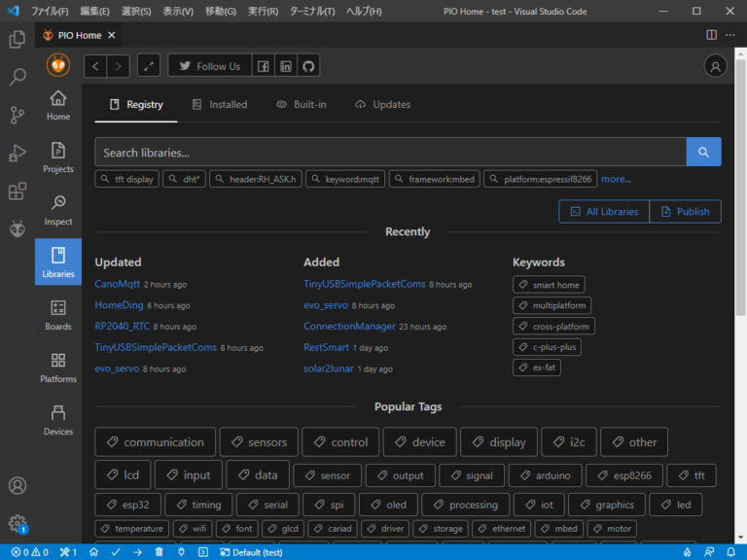Click the Clean trash icon in status bar
Viewport: 747px width, 560px height.
click(x=160, y=551)
